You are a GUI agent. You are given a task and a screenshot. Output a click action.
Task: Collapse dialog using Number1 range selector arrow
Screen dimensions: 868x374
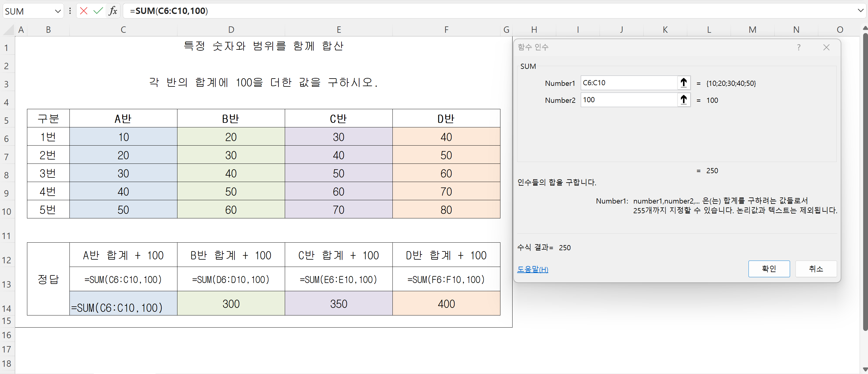click(683, 83)
